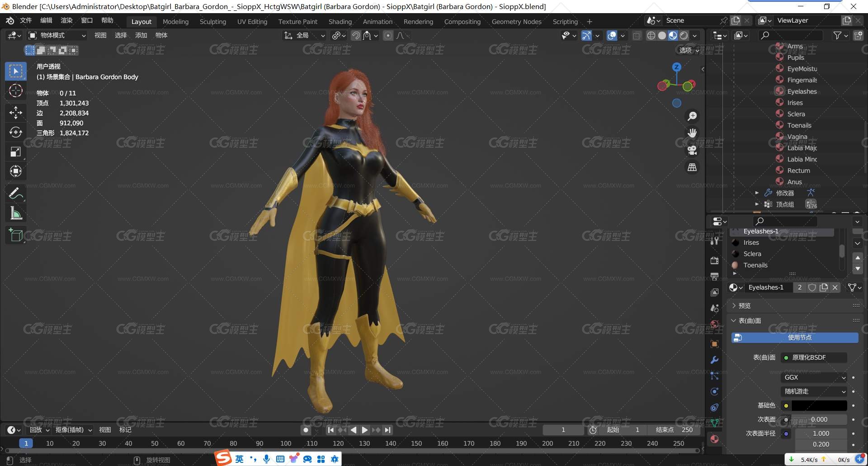Open transform orientation dropdown 全局
Image resolution: width=868 pixels, height=466 pixels.
tap(304, 35)
